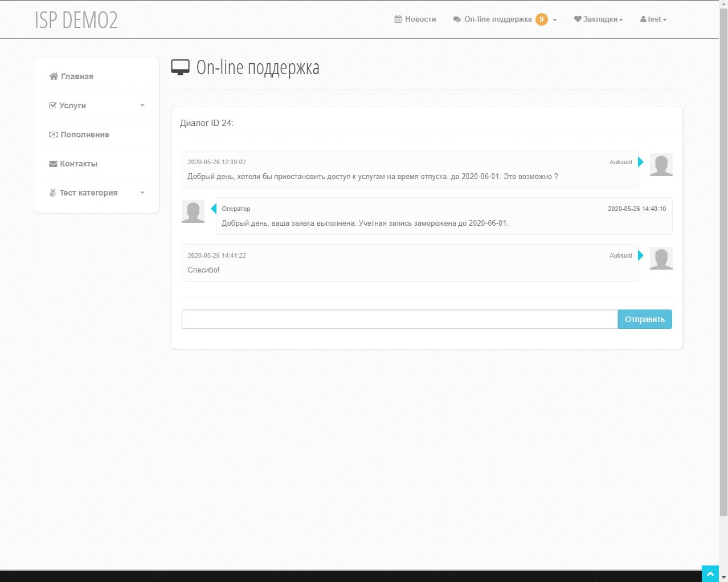The height and width of the screenshot is (582, 728).
Task: Expand the Тест категория submenu arrow
Action: [142, 193]
